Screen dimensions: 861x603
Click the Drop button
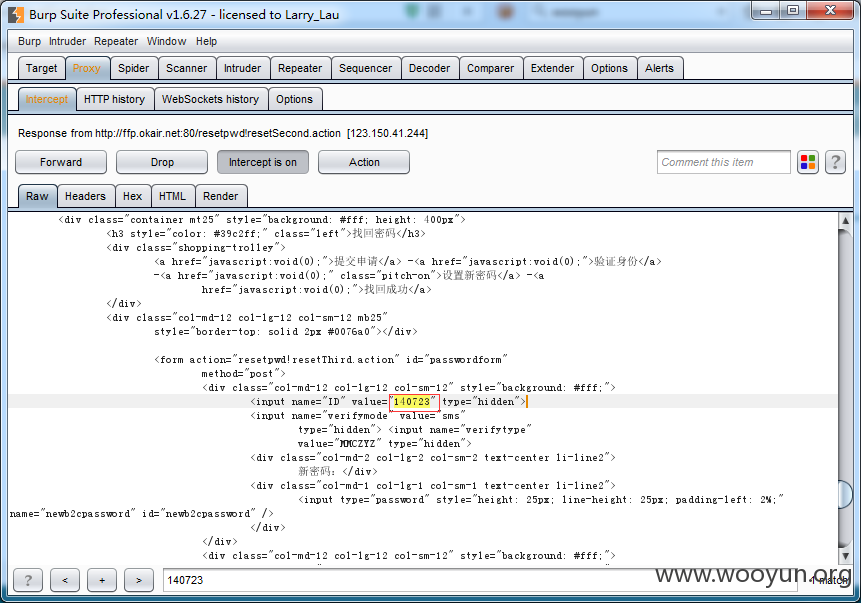pyautogui.click(x=162, y=163)
